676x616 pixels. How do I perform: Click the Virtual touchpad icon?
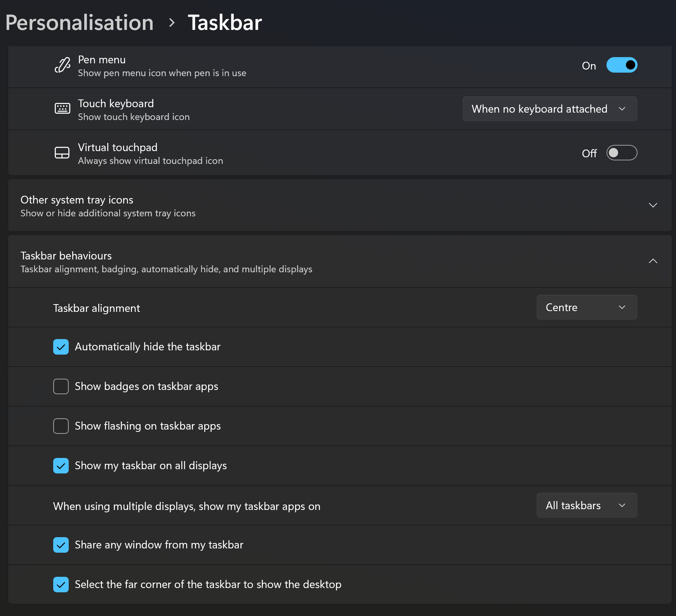[62, 153]
